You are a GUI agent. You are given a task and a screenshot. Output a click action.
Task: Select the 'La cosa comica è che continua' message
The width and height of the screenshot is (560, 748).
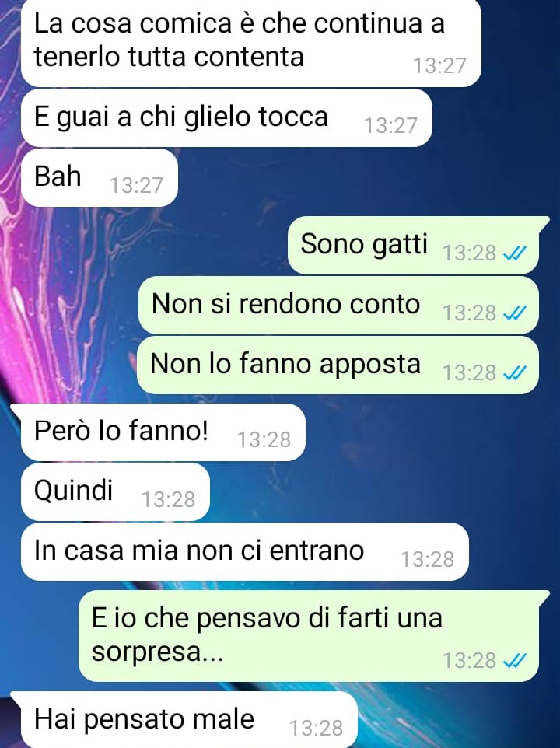coord(251,42)
